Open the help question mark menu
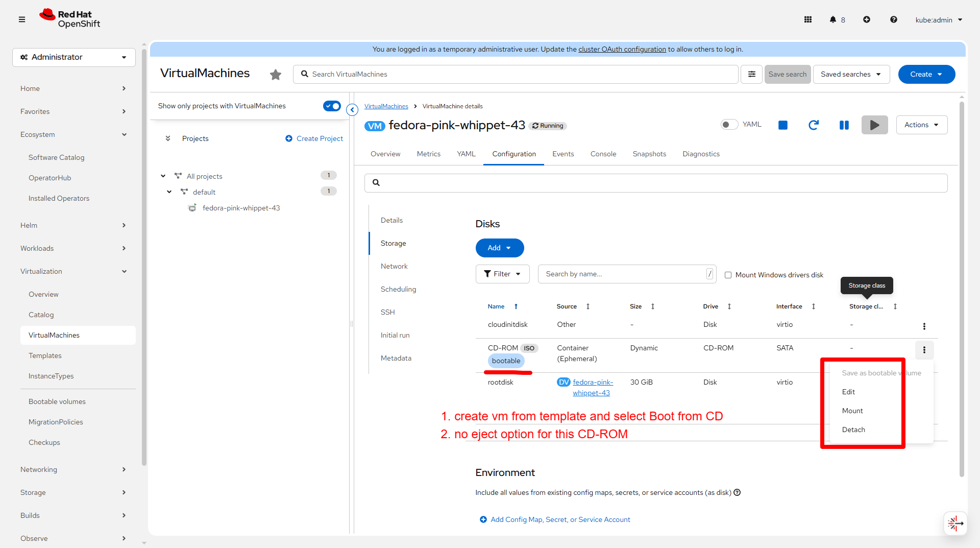980x548 pixels. (x=894, y=19)
